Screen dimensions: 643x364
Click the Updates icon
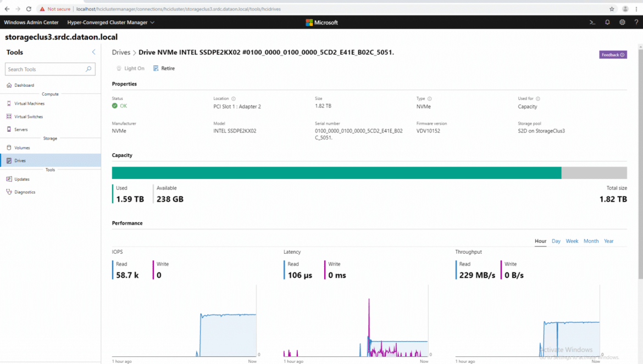[9, 179]
